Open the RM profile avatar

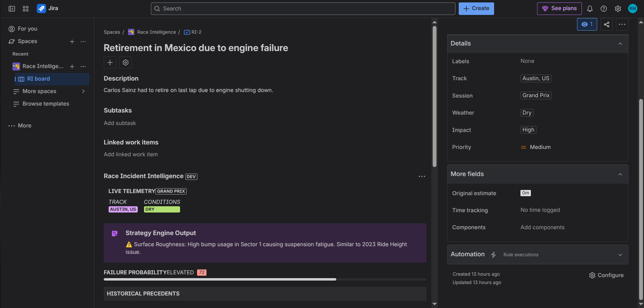coord(633,9)
